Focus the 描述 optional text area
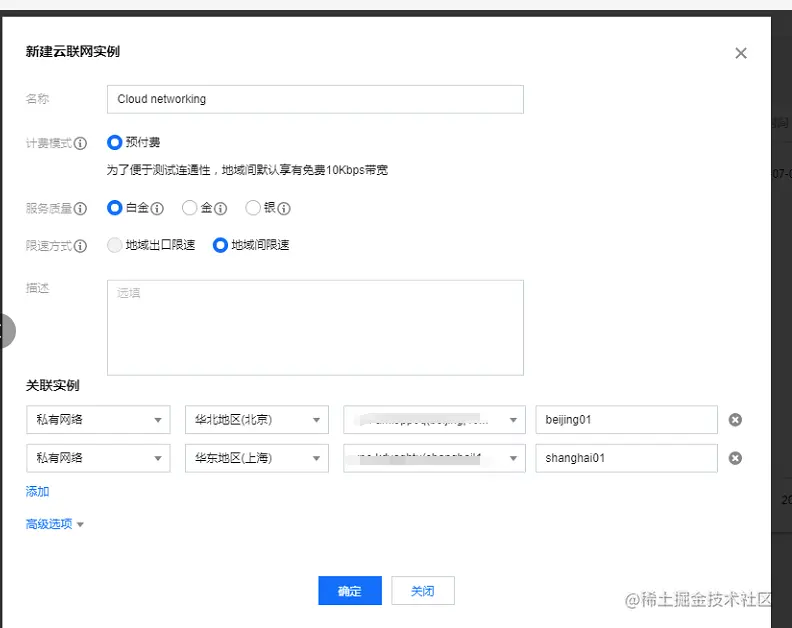This screenshot has width=792, height=628. pos(315,327)
